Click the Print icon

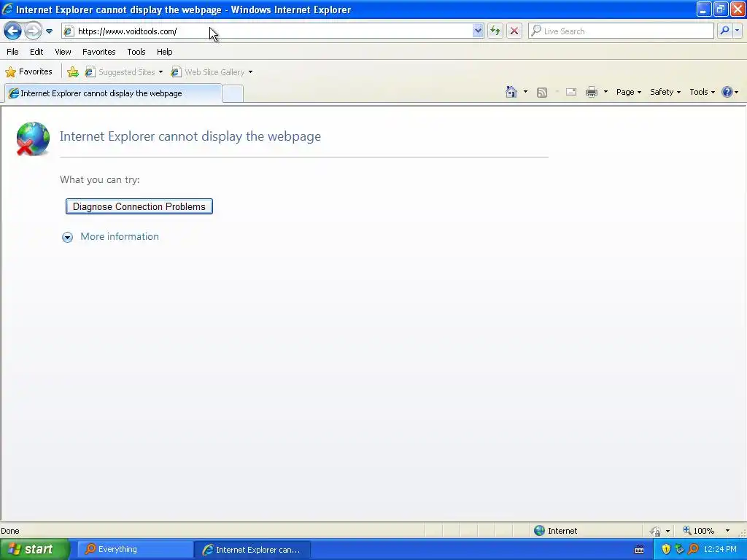[x=591, y=92]
